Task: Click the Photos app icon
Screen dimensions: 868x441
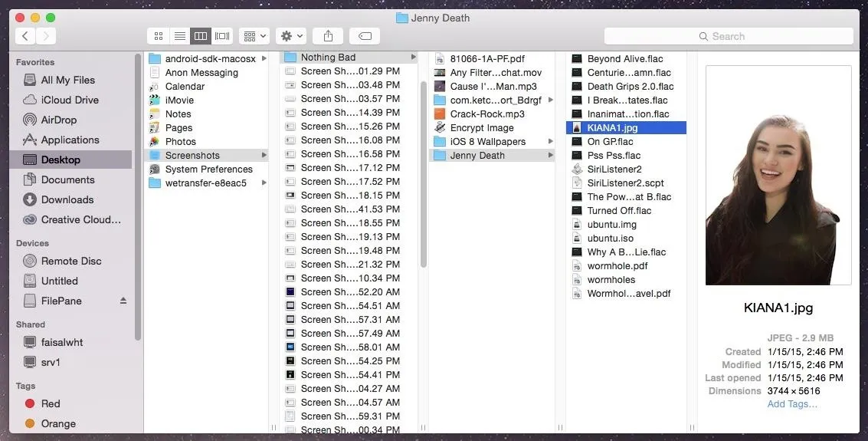Action: click(x=155, y=142)
